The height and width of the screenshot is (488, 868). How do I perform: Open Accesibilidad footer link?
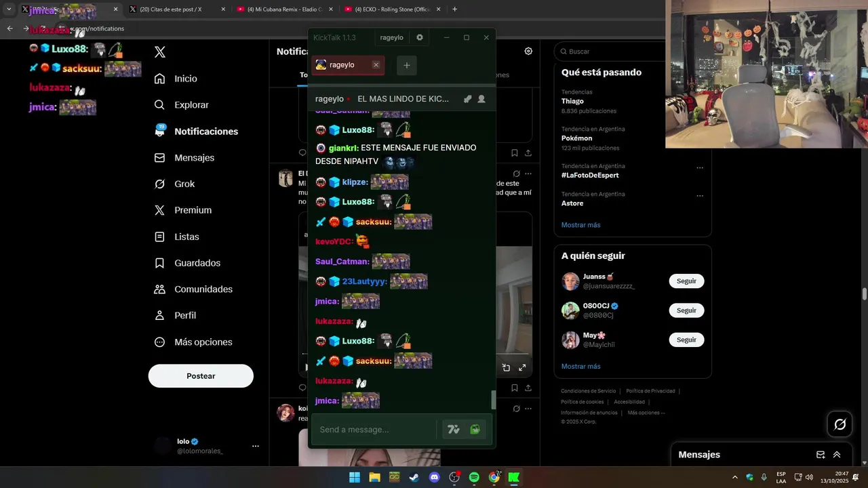click(629, 402)
